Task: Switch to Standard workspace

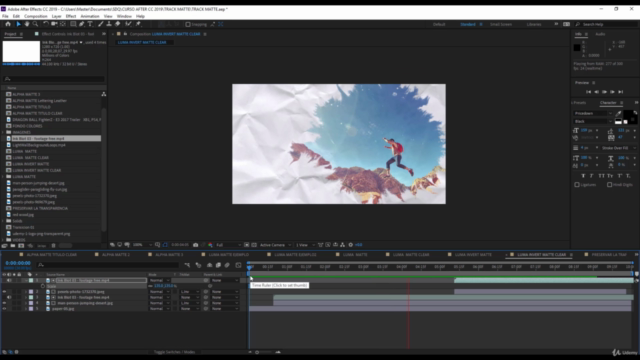Action: pyautogui.click(x=468, y=24)
